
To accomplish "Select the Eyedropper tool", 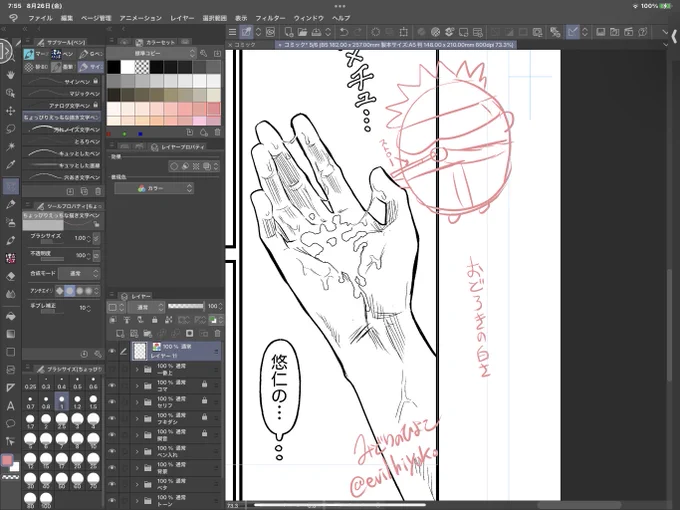I will click(x=11, y=164).
